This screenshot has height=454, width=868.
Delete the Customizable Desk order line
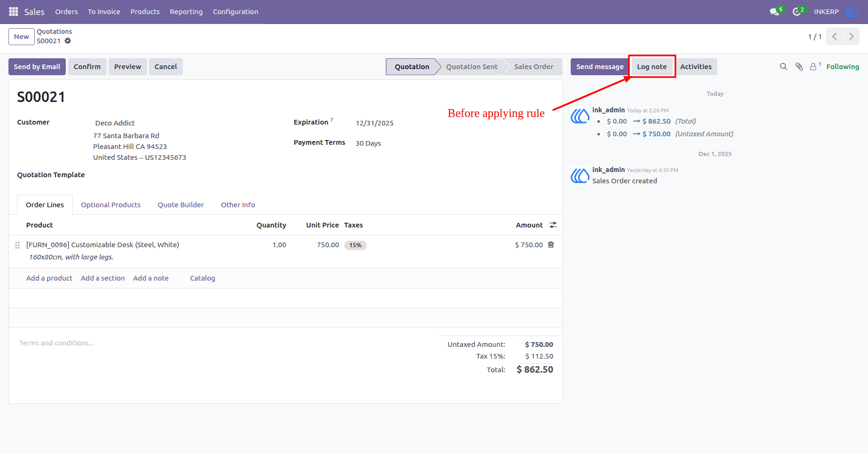pos(551,245)
